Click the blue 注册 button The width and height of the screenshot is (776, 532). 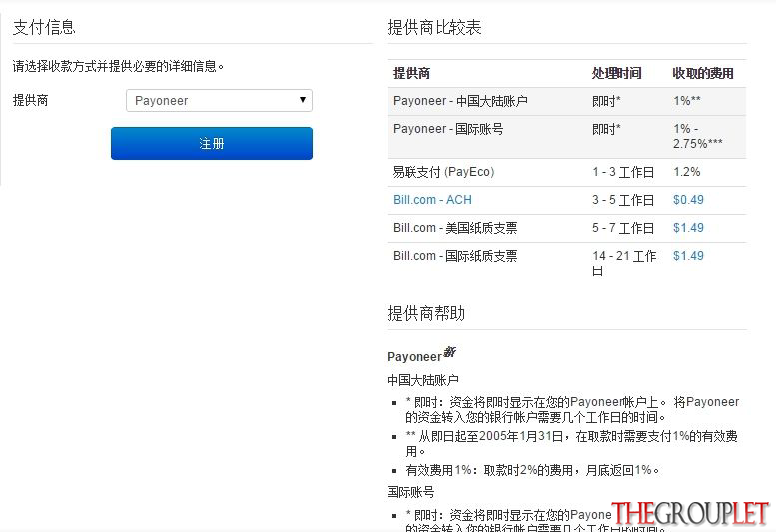[212, 144]
